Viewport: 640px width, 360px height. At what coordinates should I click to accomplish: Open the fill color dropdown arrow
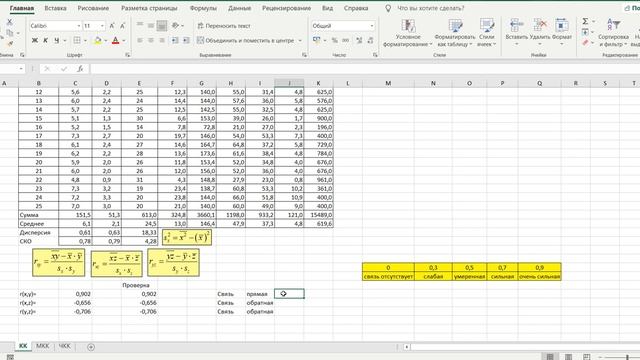tap(106, 41)
